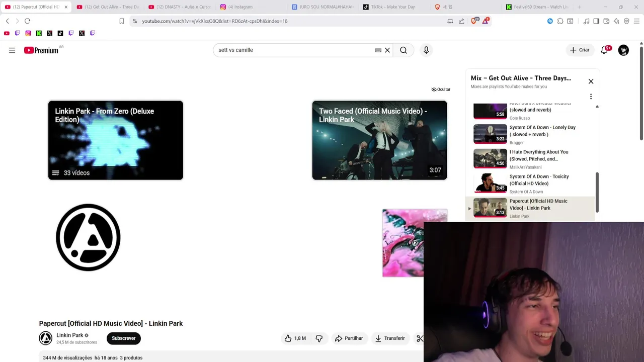Open the Brave Wallet icon

click(606, 21)
